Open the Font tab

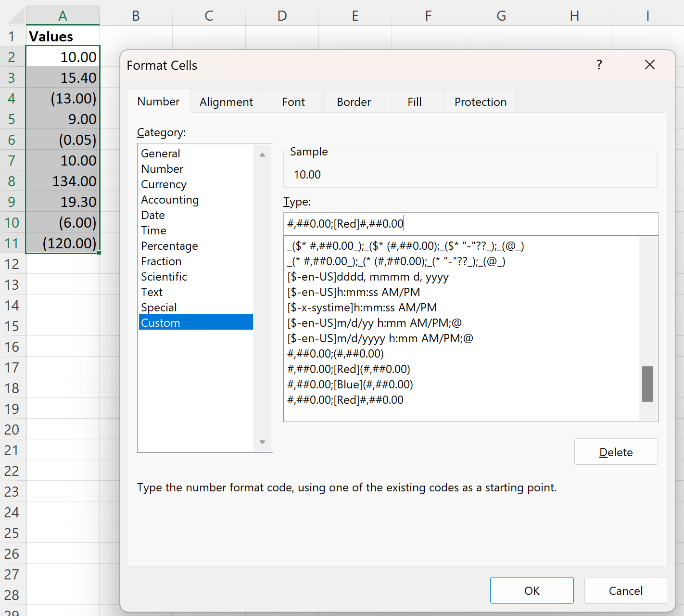click(293, 102)
